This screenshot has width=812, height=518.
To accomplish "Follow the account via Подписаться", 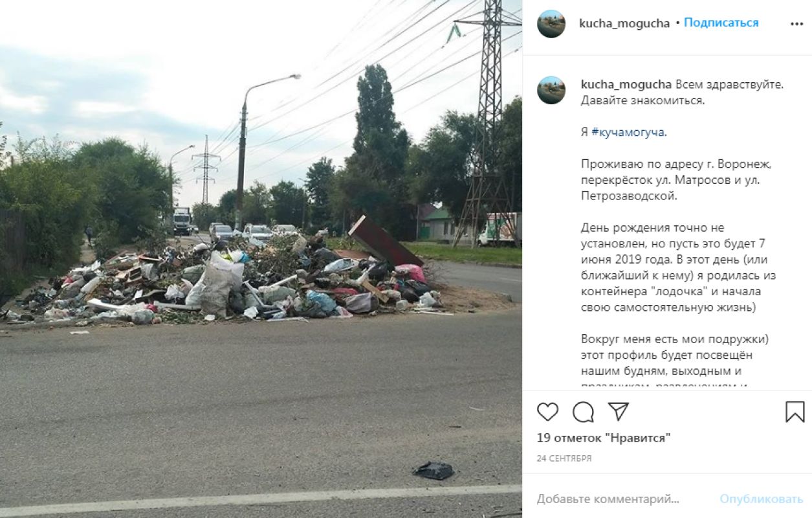I will pos(721,23).
